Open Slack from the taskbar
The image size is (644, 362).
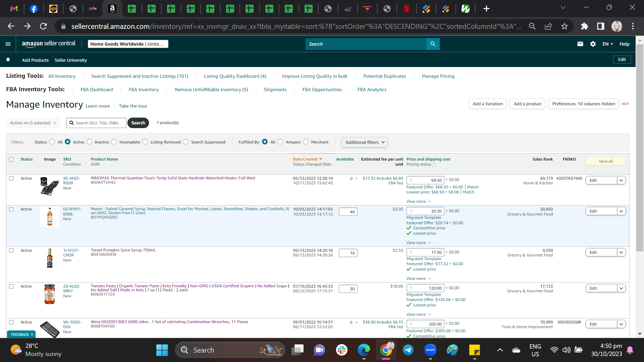(x=341, y=350)
